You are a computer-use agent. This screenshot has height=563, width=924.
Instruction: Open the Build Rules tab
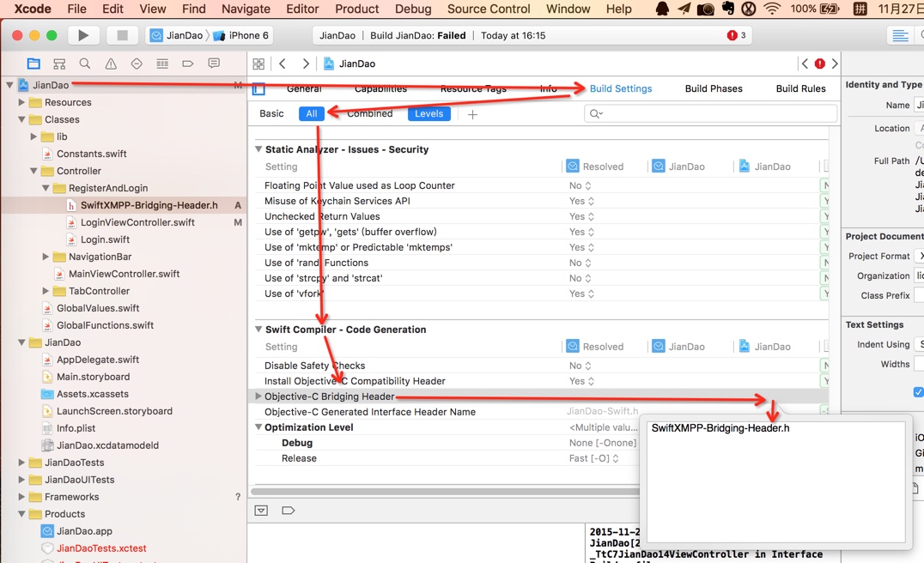point(801,88)
